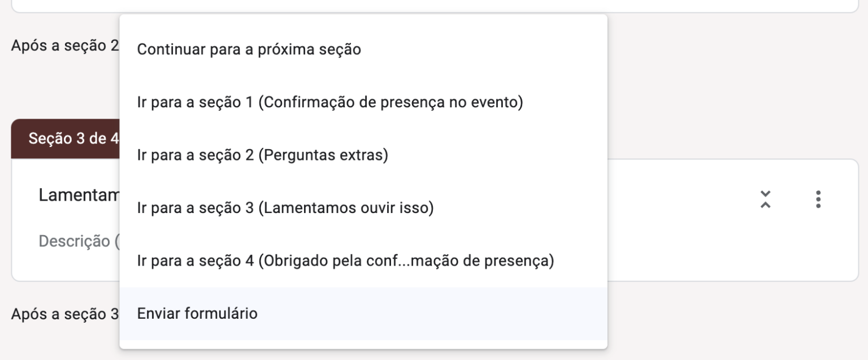Collapse the Lamentamos section using chevron icon

click(766, 198)
